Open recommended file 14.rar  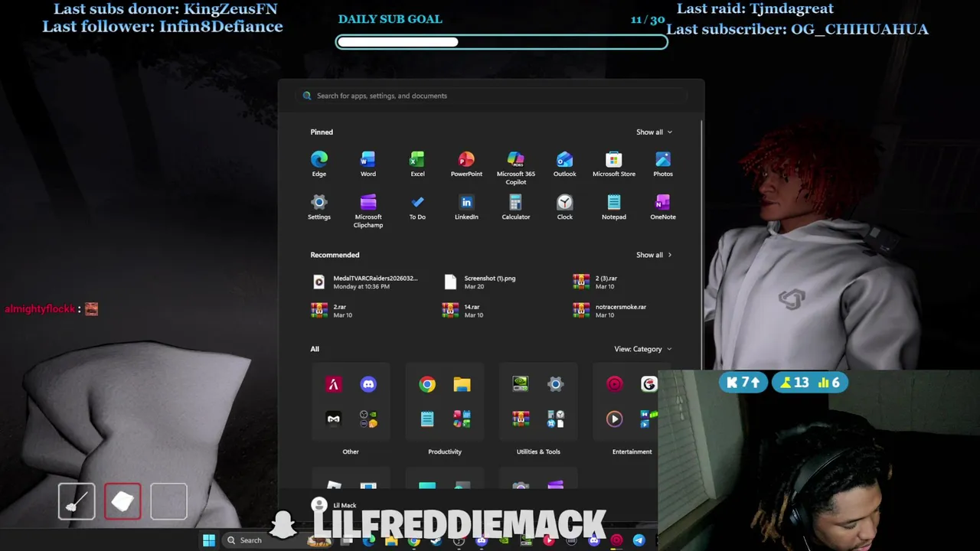coord(462,311)
